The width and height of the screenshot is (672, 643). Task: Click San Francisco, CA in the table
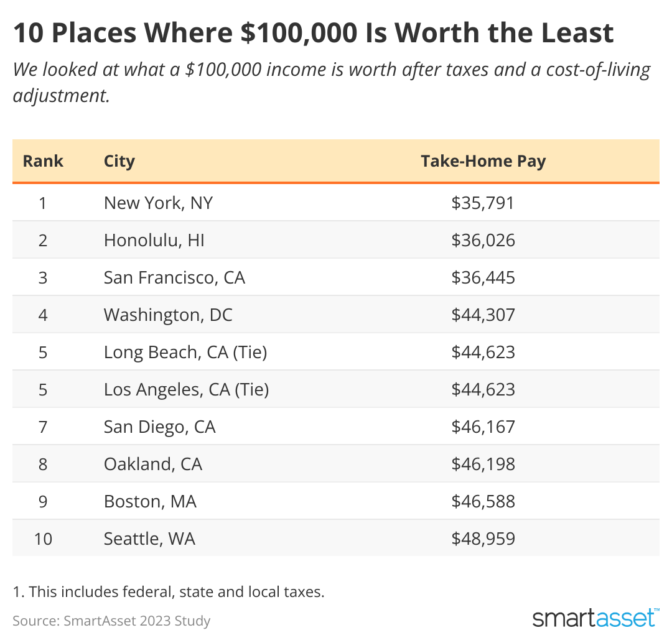click(x=174, y=277)
